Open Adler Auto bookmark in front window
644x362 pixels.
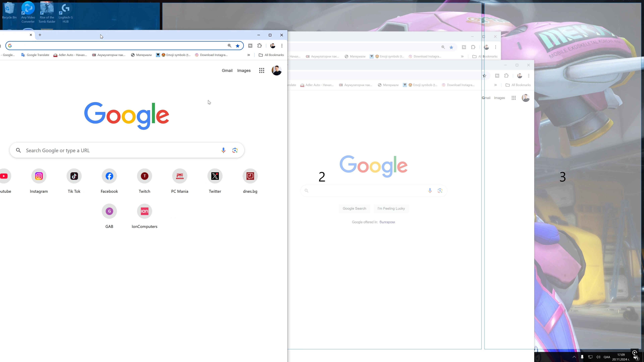point(70,55)
